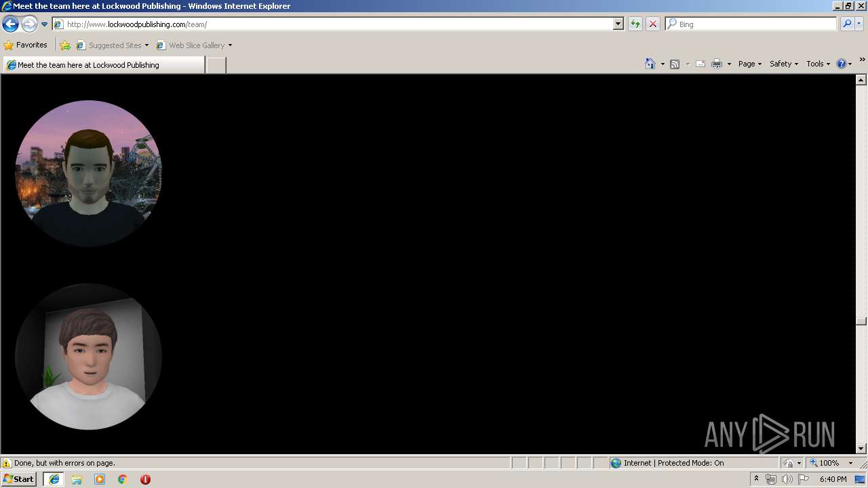Expand the zoom level dropdown arrow
Screen dimensions: 868x488
point(850,463)
